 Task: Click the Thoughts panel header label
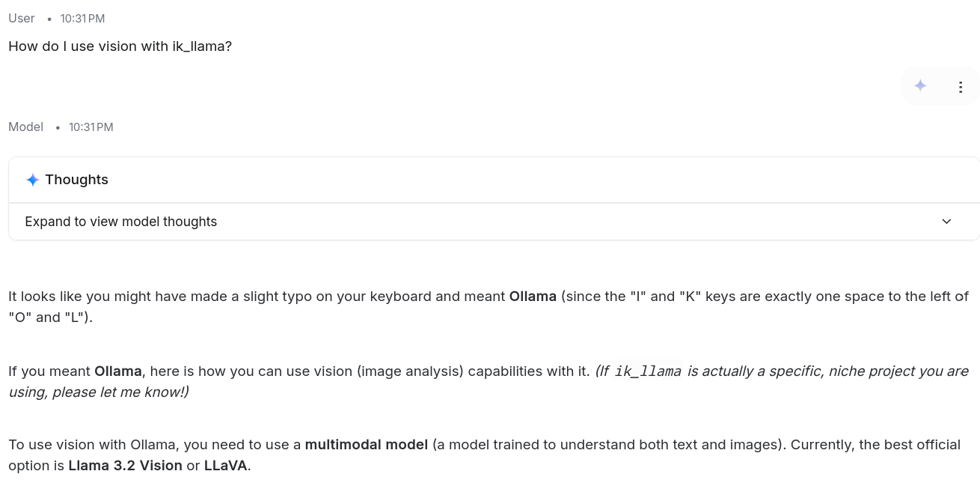click(x=76, y=180)
